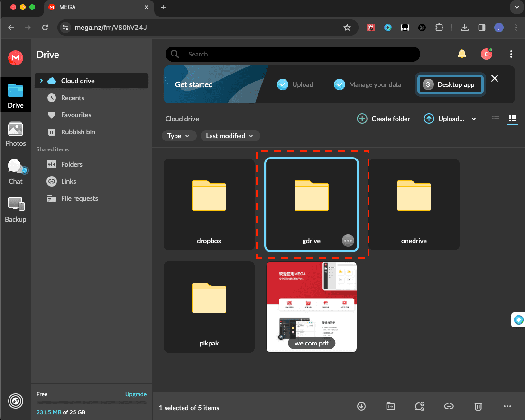Click the Create folder button
Viewport: 525px width, 420px height.
(x=384, y=119)
